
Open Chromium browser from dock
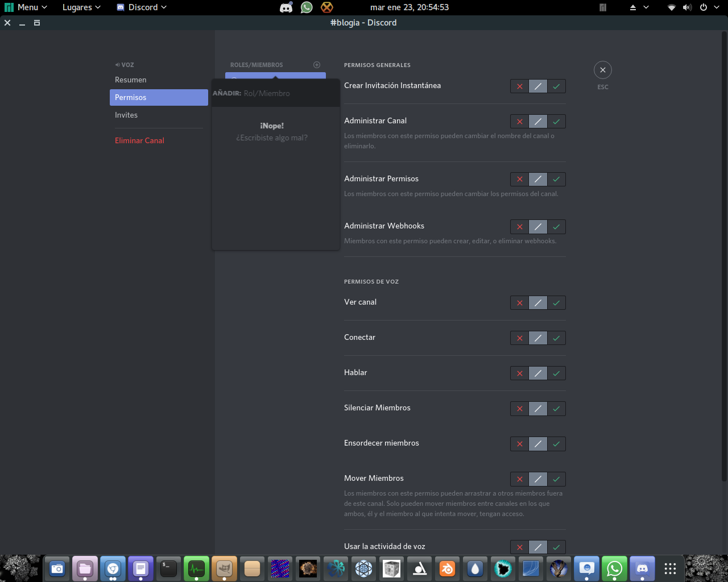113,568
